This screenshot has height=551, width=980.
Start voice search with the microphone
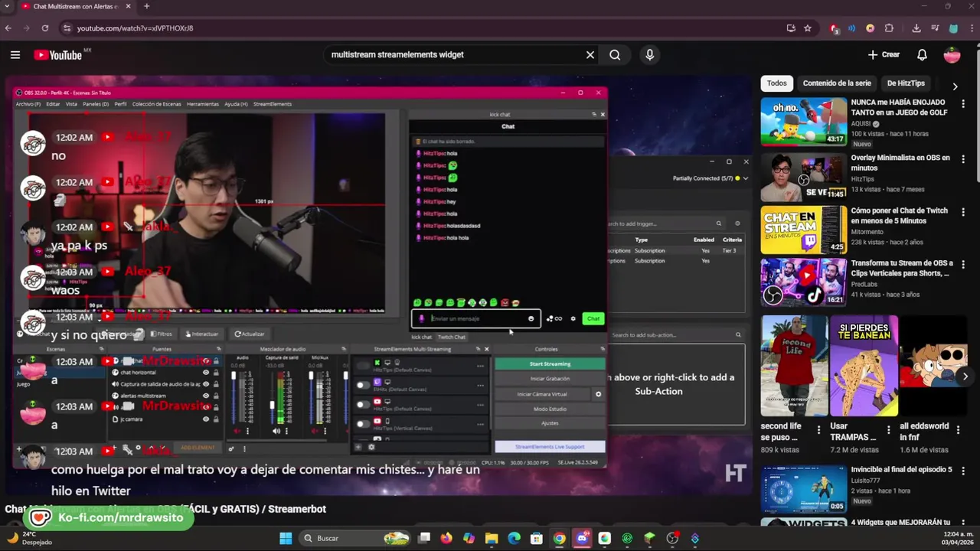coord(649,54)
